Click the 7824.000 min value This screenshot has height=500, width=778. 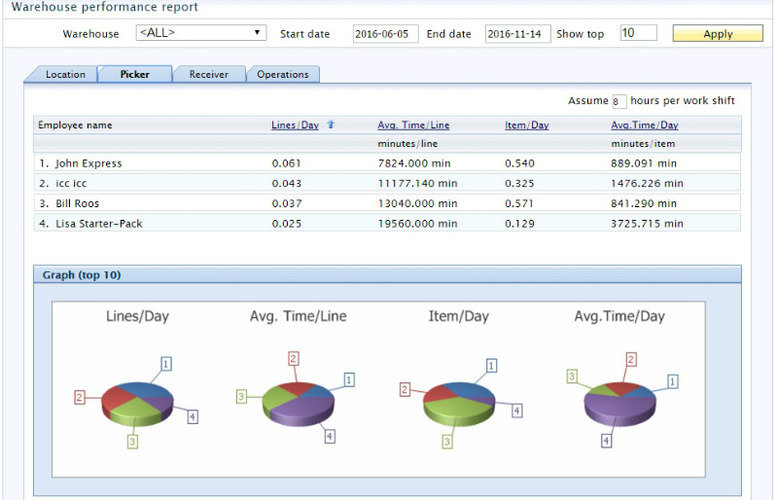[x=414, y=163]
